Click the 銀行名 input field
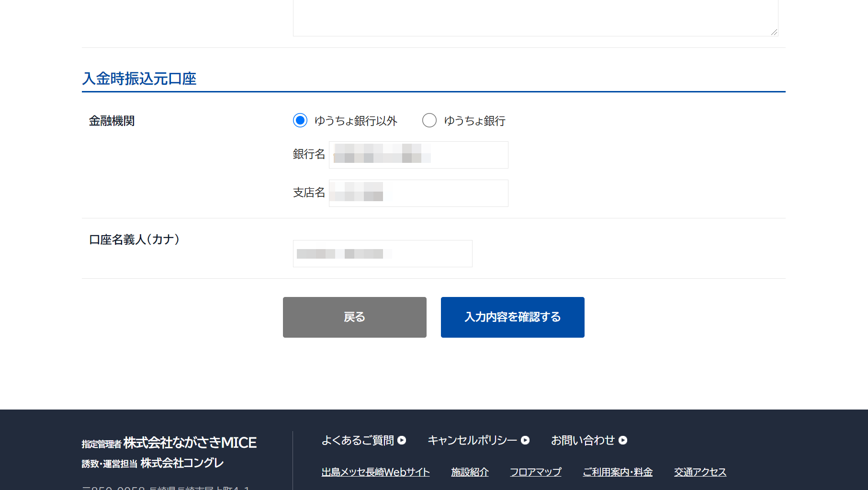 (418, 155)
